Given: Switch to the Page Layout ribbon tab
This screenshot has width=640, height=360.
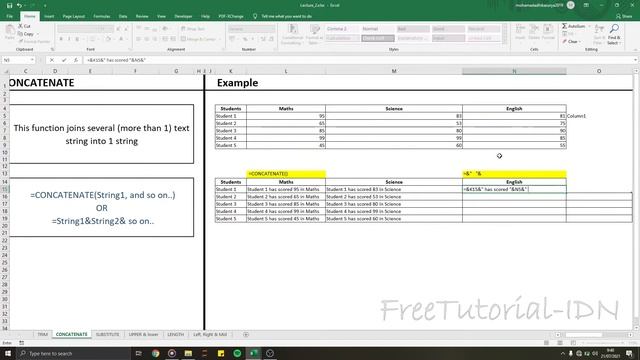Looking at the screenshot, I should coord(74,16).
